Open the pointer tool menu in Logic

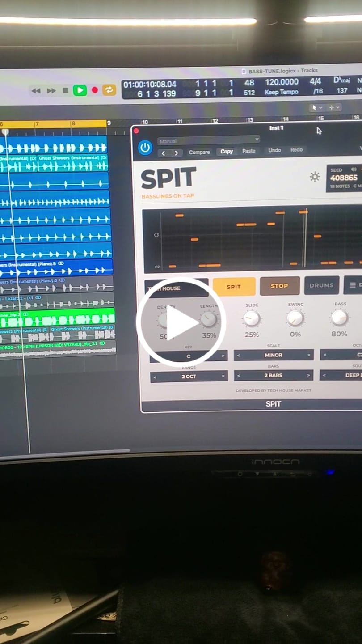tap(317, 108)
